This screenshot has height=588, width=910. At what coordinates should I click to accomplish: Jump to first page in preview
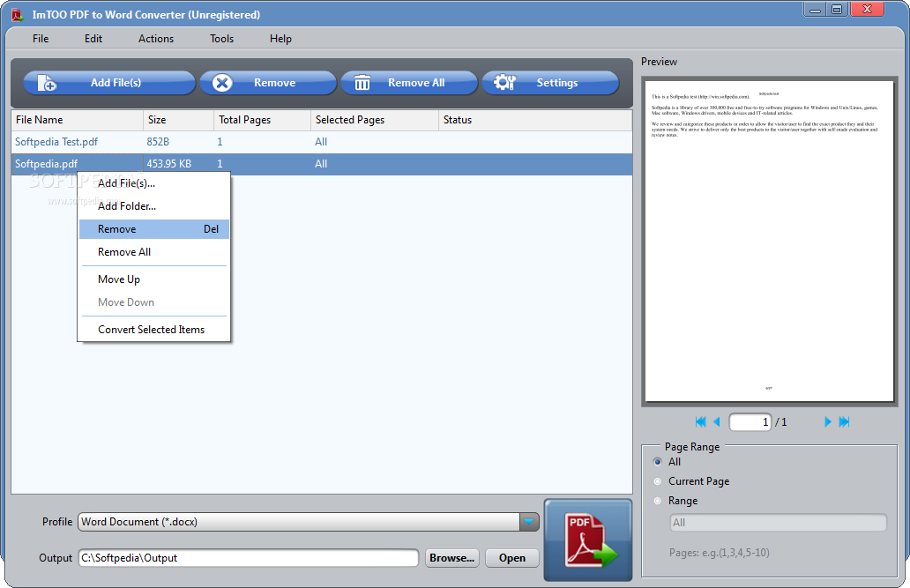700,422
